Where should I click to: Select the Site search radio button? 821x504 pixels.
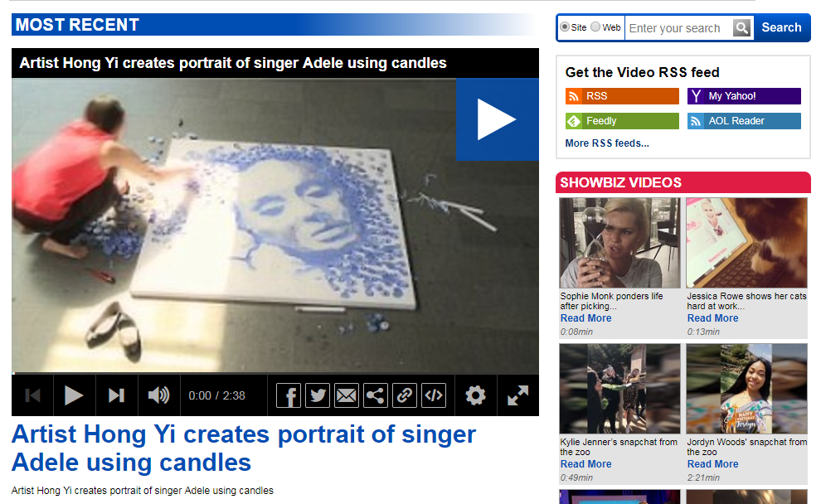(x=565, y=27)
